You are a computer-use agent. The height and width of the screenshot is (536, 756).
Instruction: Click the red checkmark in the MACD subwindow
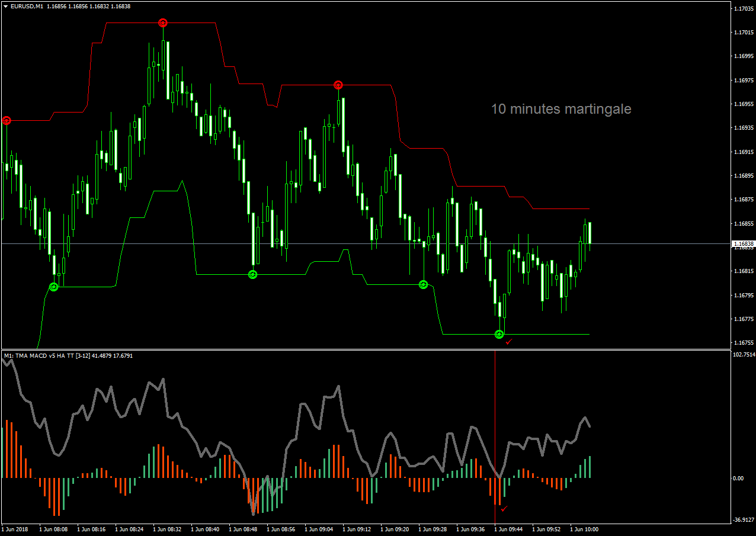click(504, 508)
